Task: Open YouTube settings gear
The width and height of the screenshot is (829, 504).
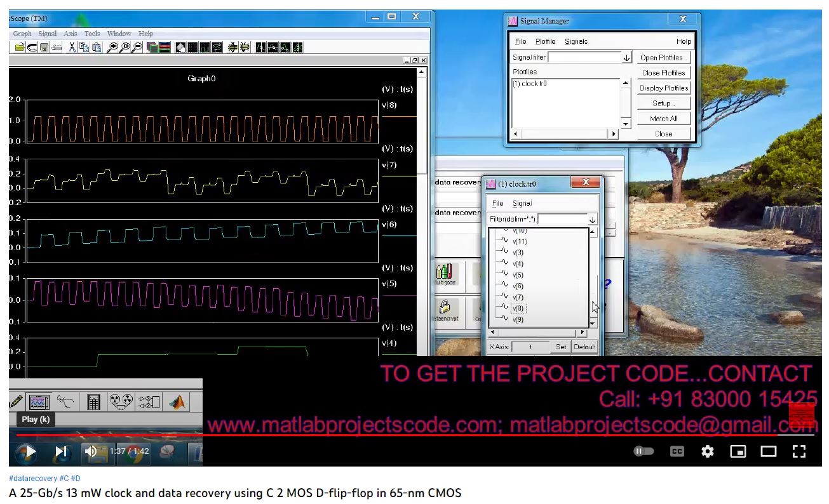Action: tap(708, 451)
